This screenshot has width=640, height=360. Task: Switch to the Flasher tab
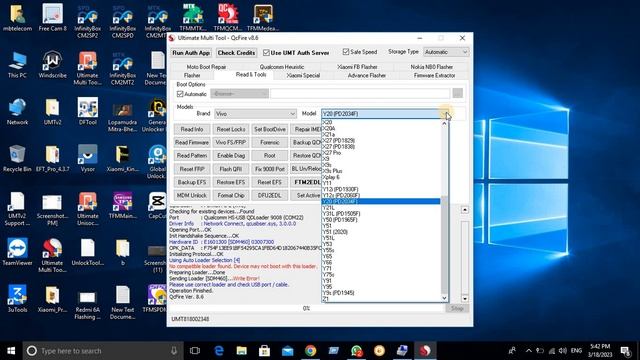[x=192, y=76]
